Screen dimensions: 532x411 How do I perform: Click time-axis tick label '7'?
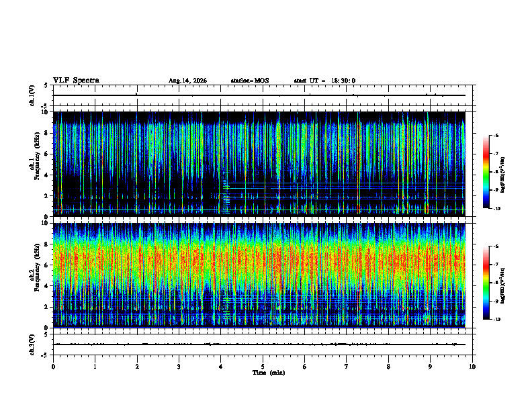click(347, 366)
